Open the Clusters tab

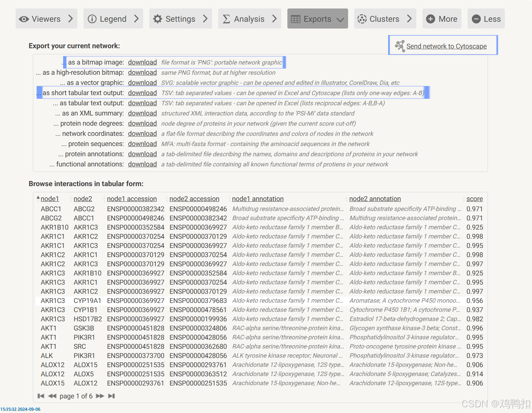tap(385, 19)
